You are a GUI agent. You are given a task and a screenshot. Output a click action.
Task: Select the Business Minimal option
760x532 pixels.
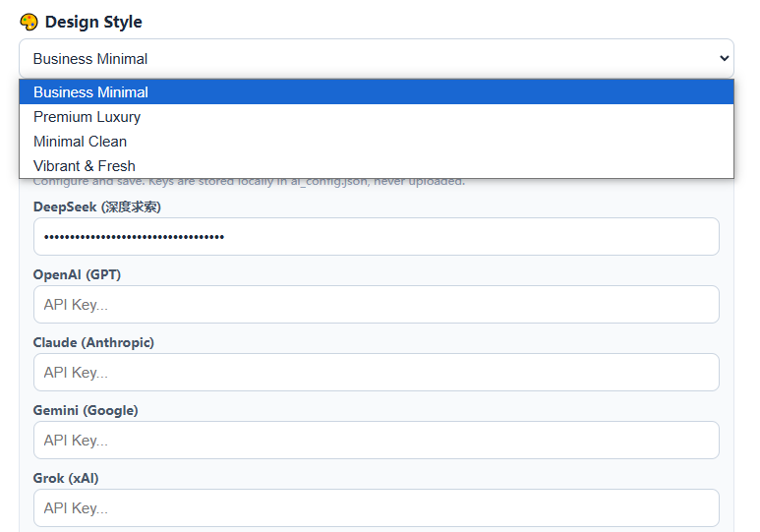(377, 92)
